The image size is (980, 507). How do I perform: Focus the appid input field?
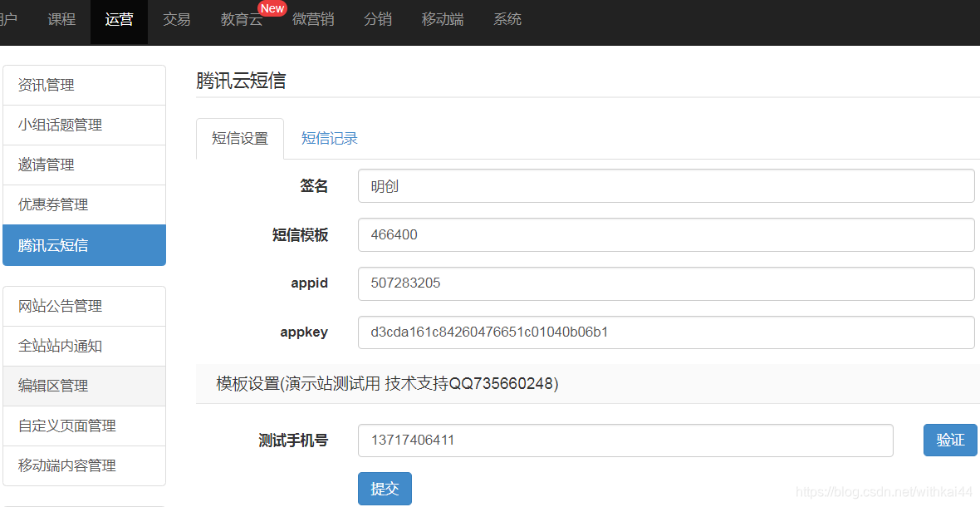point(666,283)
